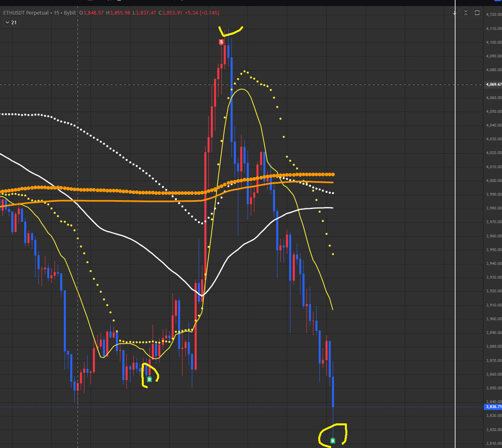
Task: Click the green B marker near the 3,860 lows
Action: click(149, 379)
